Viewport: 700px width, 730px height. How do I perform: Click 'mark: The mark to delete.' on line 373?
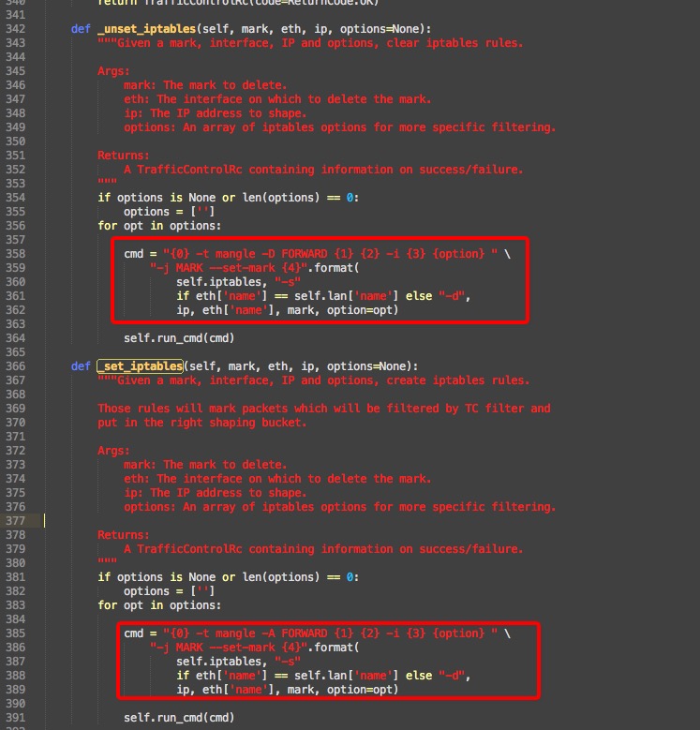point(205,465)
